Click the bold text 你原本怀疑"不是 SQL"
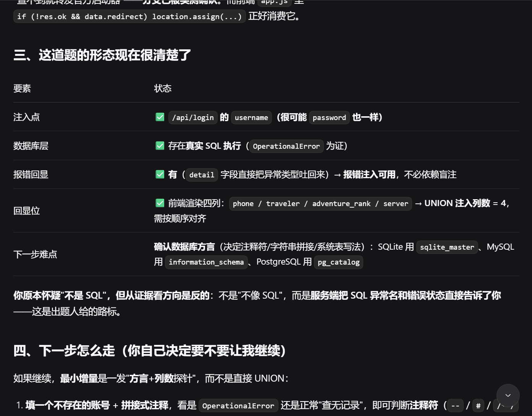This screenshot has height=416, width=532. [60, 295]
